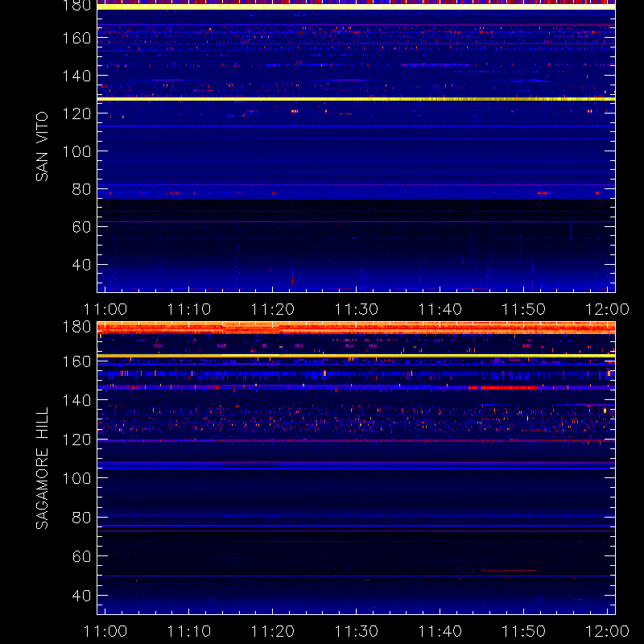Image resolution: width=644 pixels, height=644 pixels.
Task: Click 12:00 time label under San Vito plot
Action: (608, 309)
